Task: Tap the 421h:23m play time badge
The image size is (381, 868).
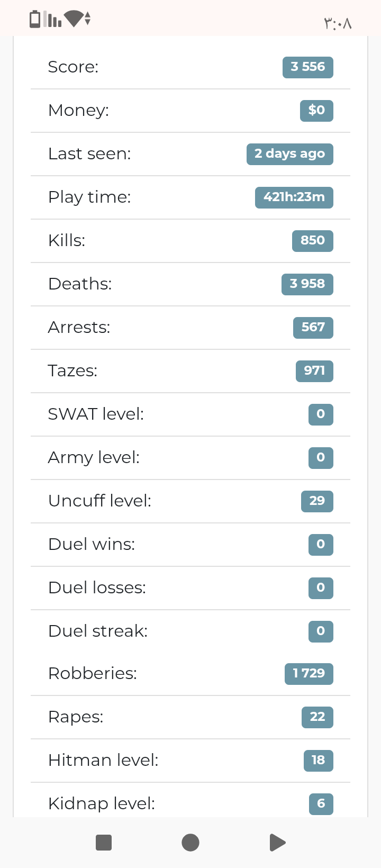Action: tap(294, 197)
